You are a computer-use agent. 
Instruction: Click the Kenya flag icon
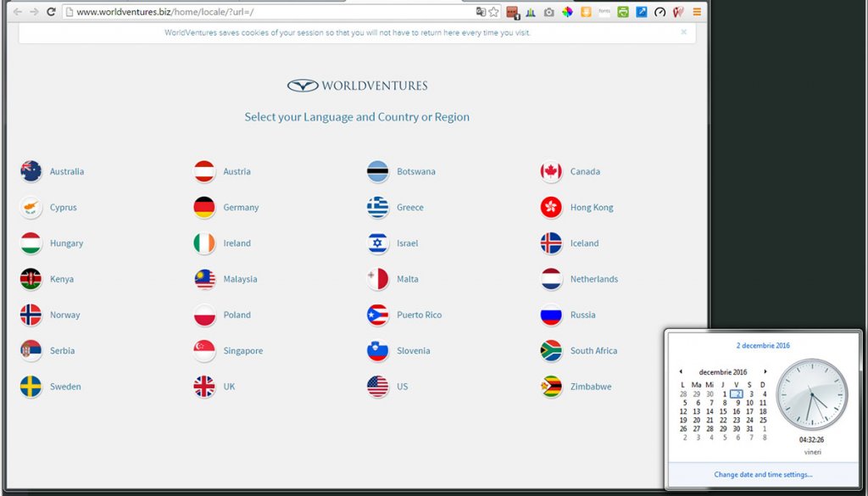(x=31, y=279)
